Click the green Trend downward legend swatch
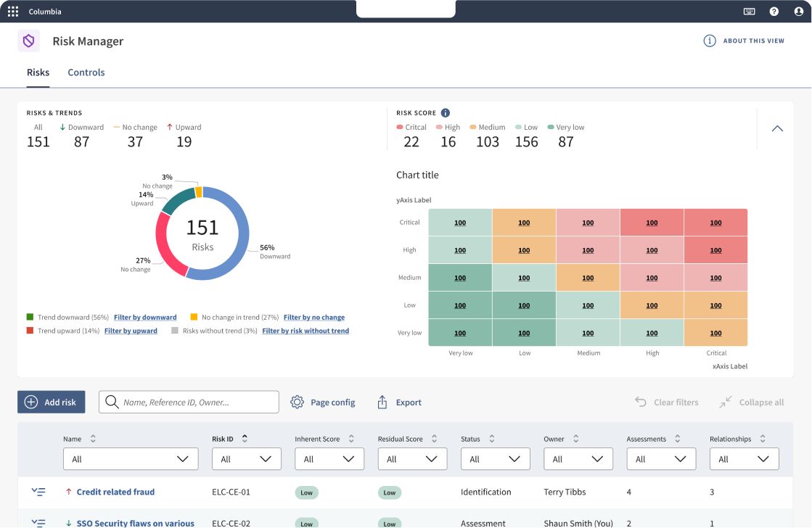This screenshot has width=812, height=528. (x=30, y=317)
